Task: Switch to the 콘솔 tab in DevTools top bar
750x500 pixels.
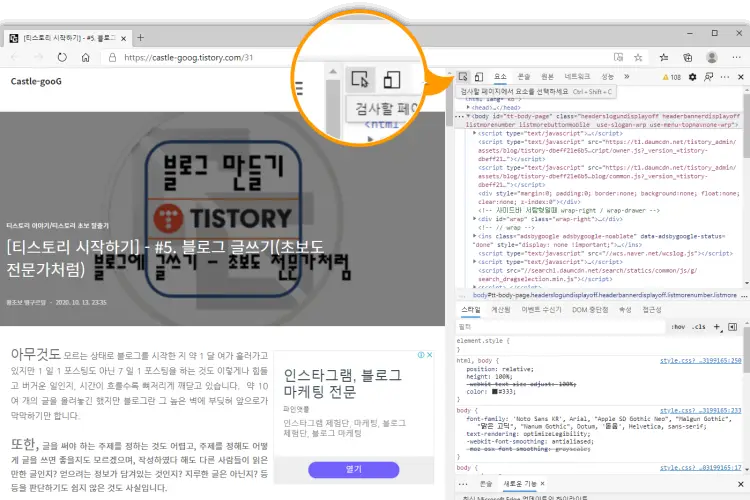Action: coord(524,77)
